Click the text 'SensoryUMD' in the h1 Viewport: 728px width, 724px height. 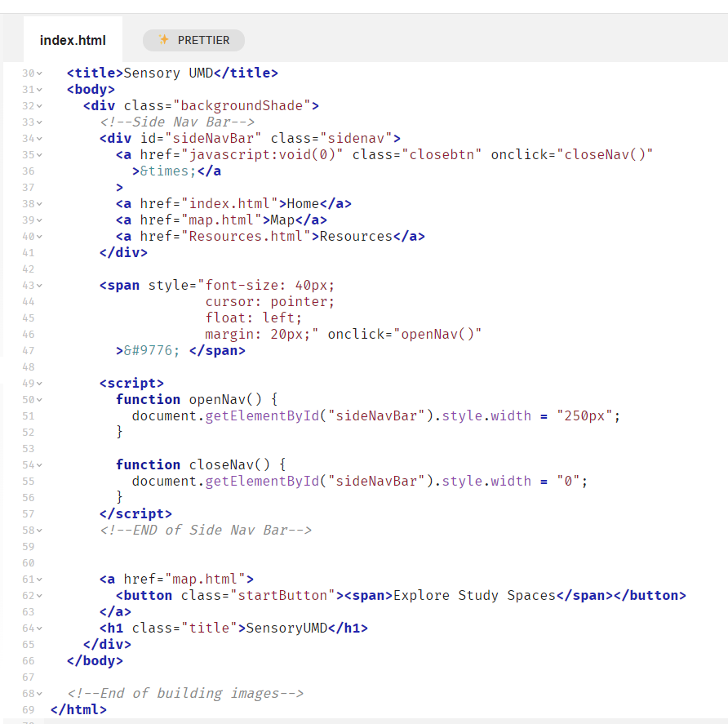287,629
